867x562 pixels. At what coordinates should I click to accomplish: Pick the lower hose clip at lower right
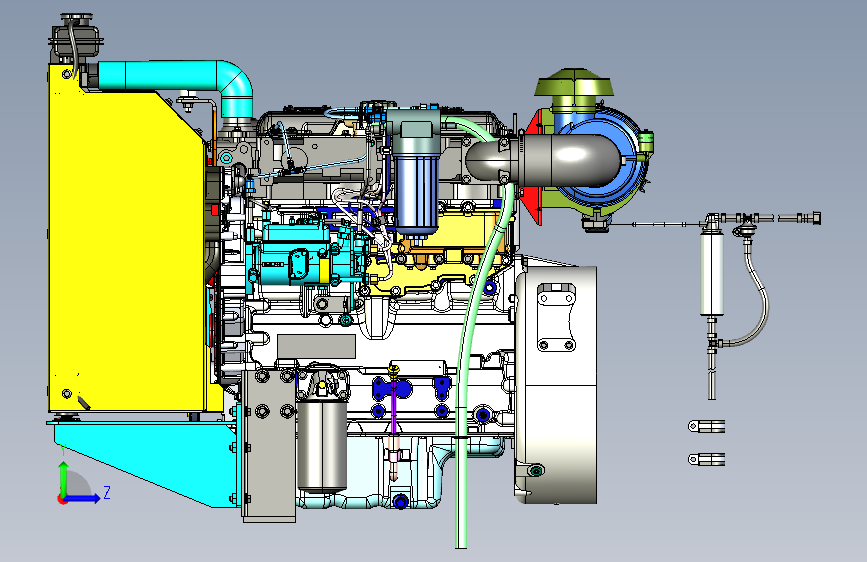(706, 459)
